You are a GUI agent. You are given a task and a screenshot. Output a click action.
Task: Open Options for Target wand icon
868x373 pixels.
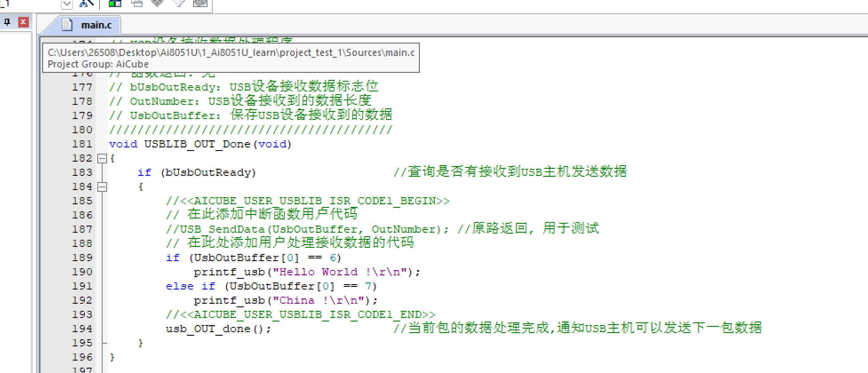click(x=86, y=4)
